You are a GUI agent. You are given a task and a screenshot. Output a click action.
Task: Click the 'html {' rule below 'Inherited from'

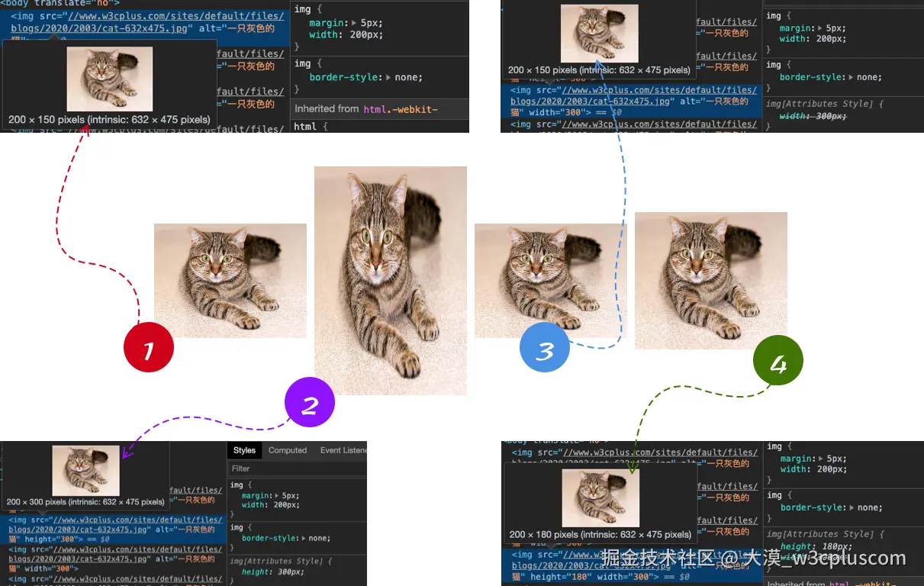[x=310, y=127]
